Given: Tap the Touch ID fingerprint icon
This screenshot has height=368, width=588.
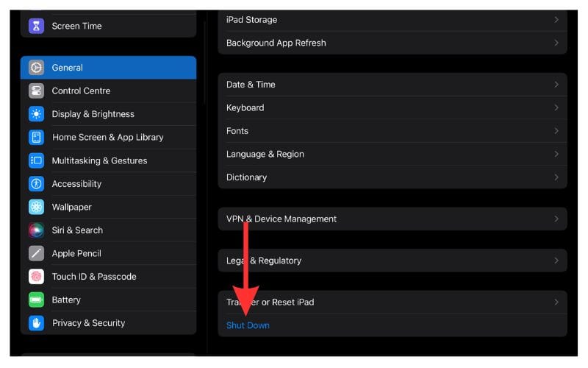Looking at the screenshot, I should tap(36, 277).
